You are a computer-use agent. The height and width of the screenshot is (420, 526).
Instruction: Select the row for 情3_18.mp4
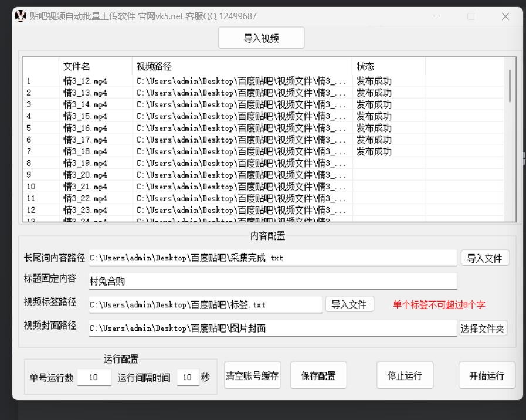(176, 151)
